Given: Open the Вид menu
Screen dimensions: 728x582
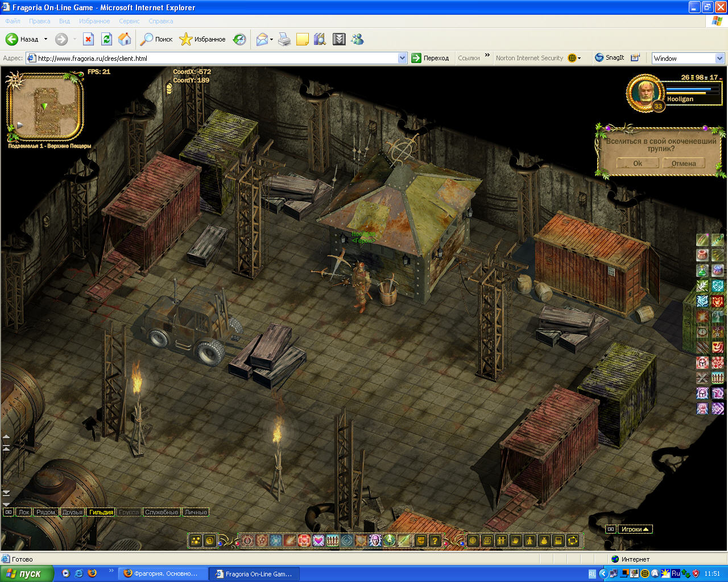Looking at the screenshot, I should (64, 21).
